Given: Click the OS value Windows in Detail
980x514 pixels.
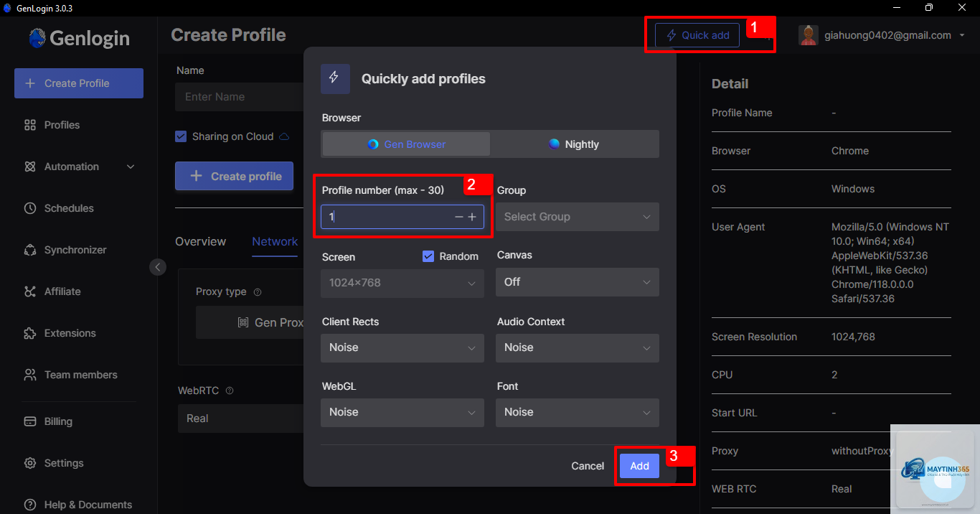Looking at the screenshot, I should pyautogui.click(x=853, y=189).
